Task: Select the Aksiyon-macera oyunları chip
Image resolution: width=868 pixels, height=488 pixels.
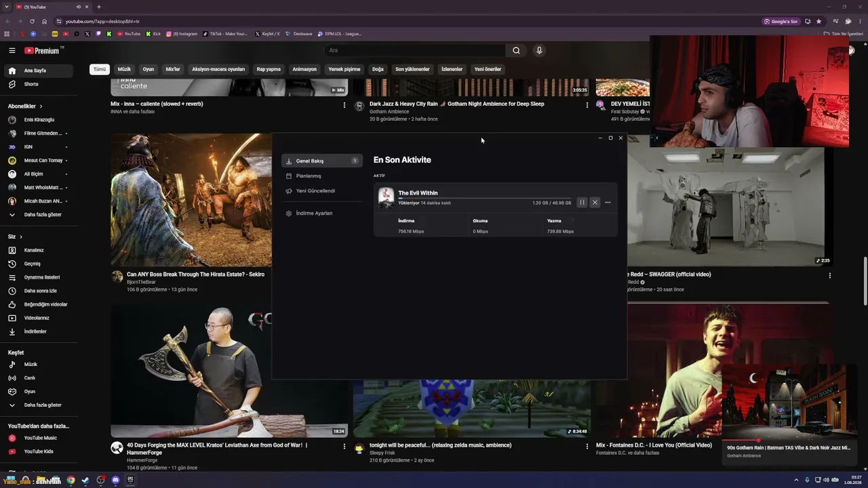Action: [x=218, y=69]
